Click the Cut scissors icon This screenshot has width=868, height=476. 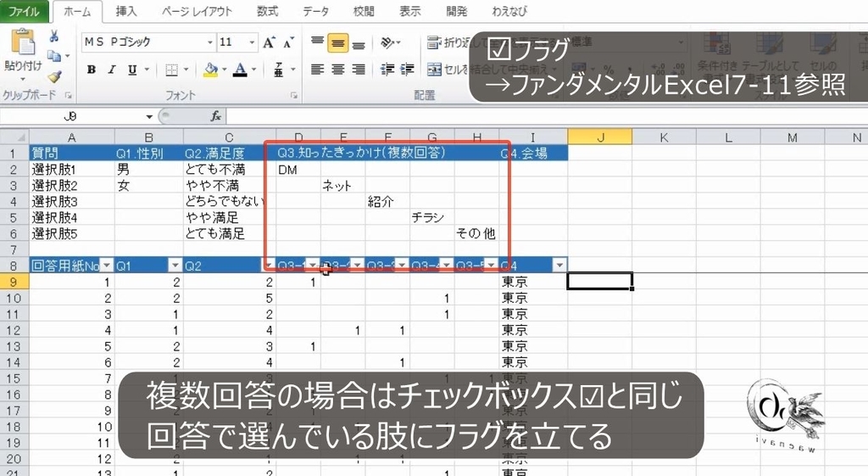coord(53,36)
